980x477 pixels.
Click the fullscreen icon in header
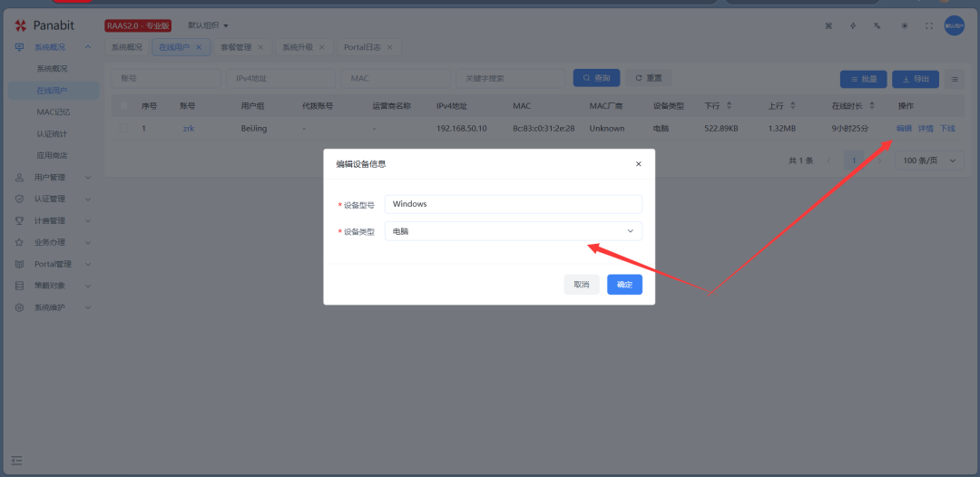[x=929, y=25]
